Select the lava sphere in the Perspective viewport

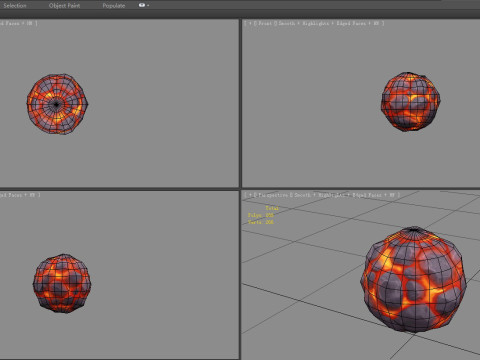[x=413, y=280]
